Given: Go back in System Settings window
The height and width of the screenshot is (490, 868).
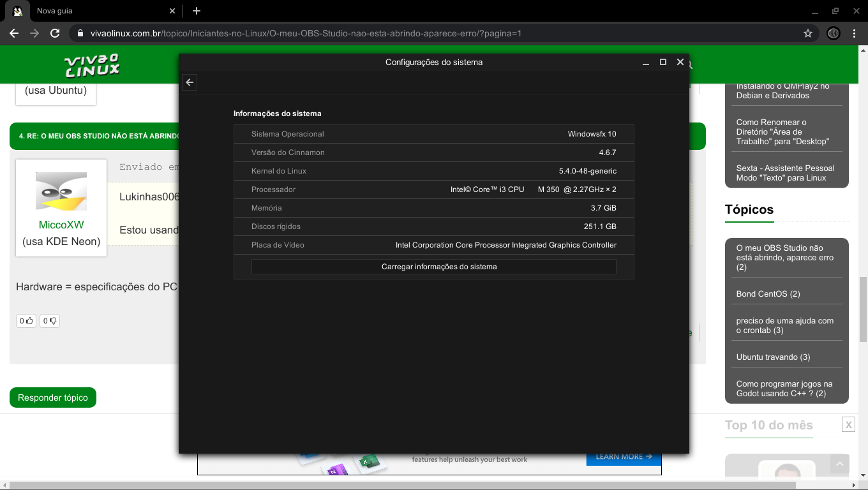Looking at the screenshot, I should pos(190,82).
